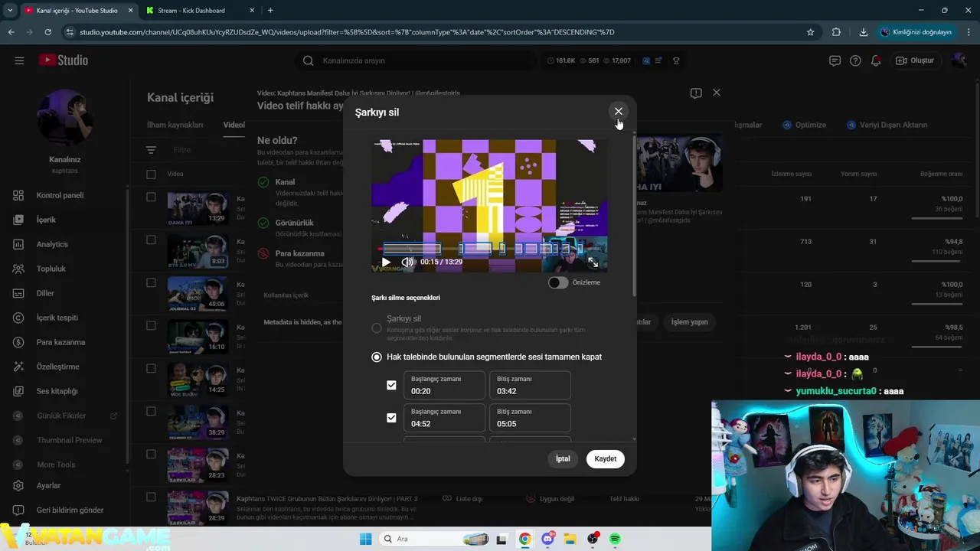Edit start time field showing 04:52

pyautogui.click(x=444, y=418)
